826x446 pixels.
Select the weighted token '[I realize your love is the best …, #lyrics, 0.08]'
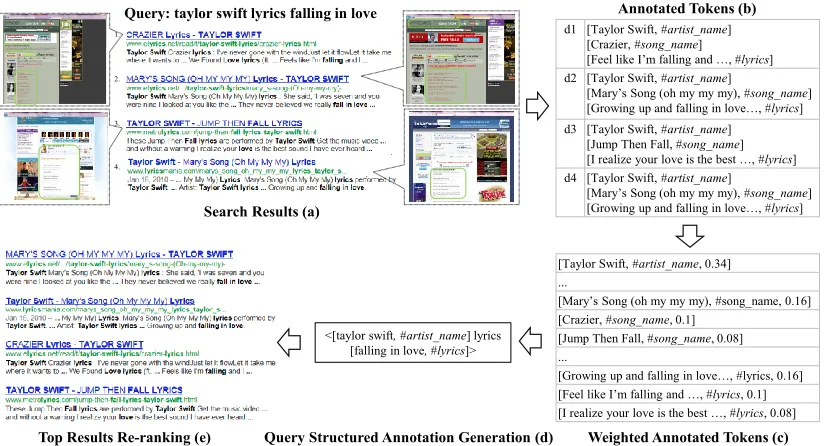tap(687, 413)
